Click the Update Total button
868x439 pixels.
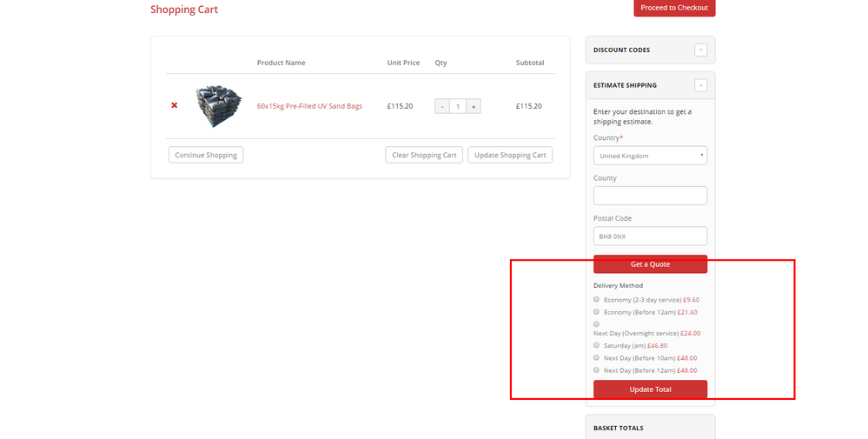(650, 389)
